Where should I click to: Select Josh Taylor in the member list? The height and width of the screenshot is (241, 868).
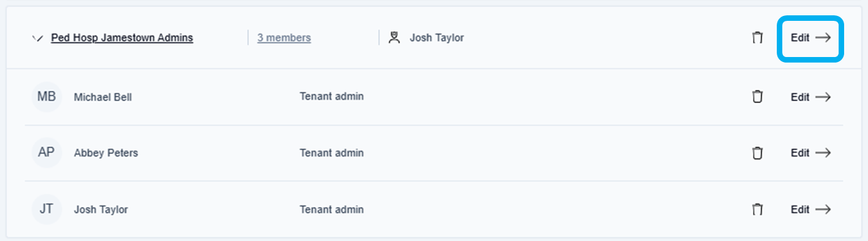101,209
